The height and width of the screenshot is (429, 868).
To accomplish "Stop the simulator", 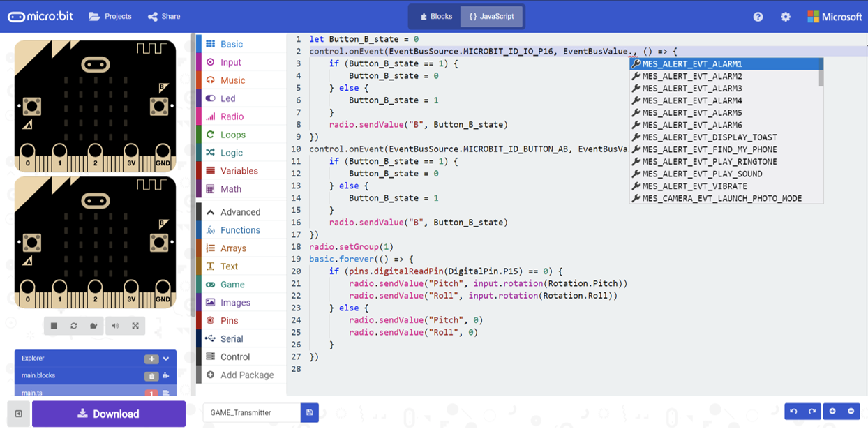I will 54,326.
